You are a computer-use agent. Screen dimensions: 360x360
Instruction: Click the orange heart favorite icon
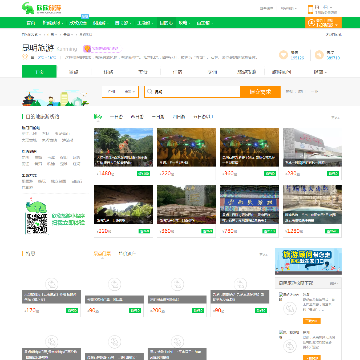coord(283,55)
